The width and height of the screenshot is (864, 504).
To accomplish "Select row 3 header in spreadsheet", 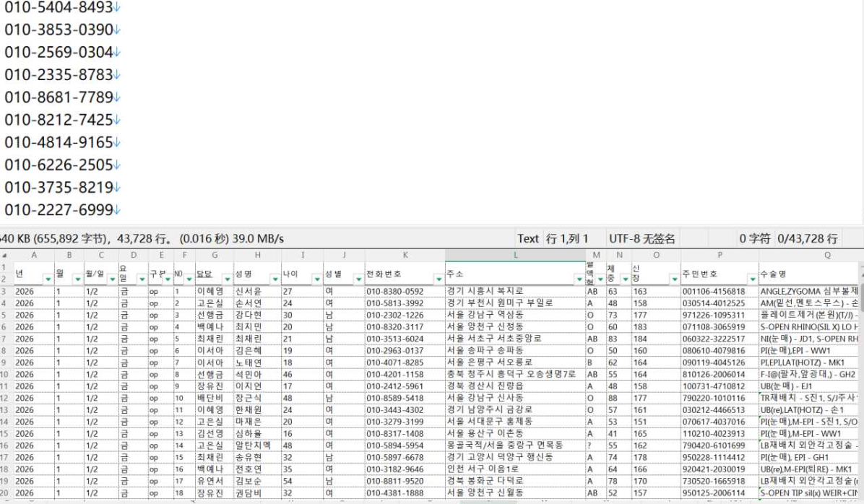I will point(4,292).
